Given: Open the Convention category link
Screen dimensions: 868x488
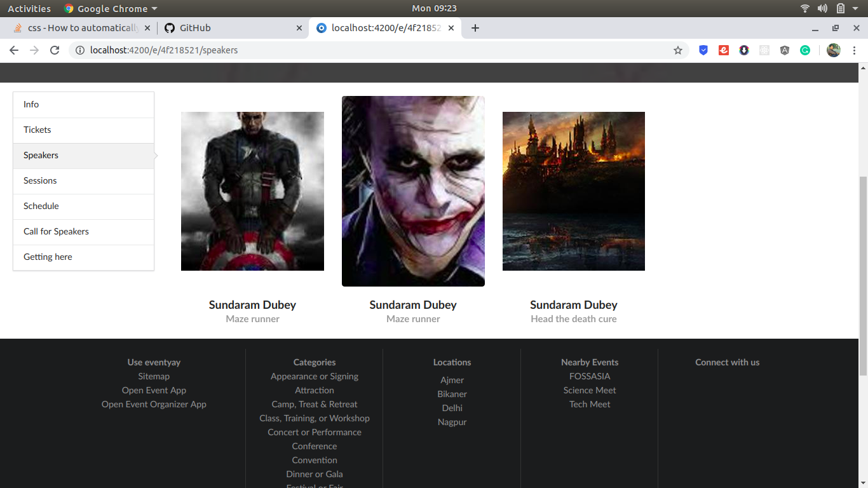Looking at the screenshot, I should click(x=315, y=460).
